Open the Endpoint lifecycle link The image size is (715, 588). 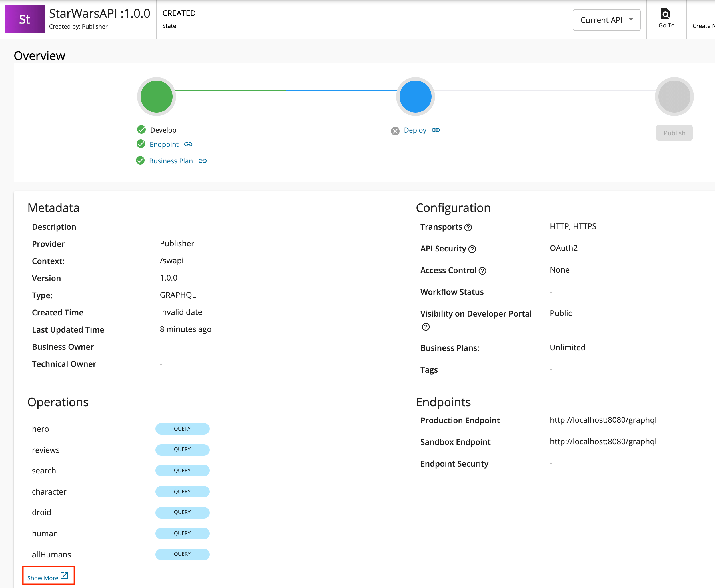click(164, 144)
